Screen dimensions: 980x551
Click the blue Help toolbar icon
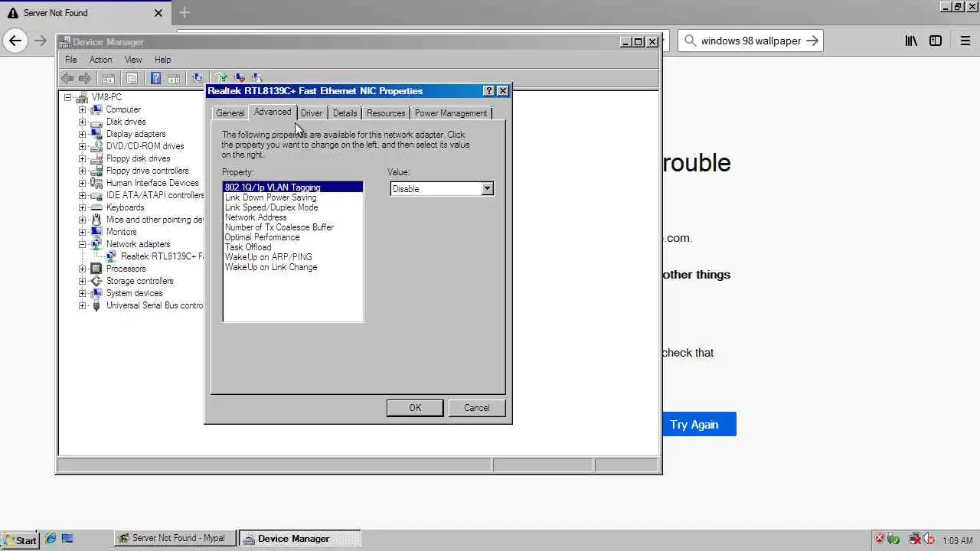pos(155,78)
